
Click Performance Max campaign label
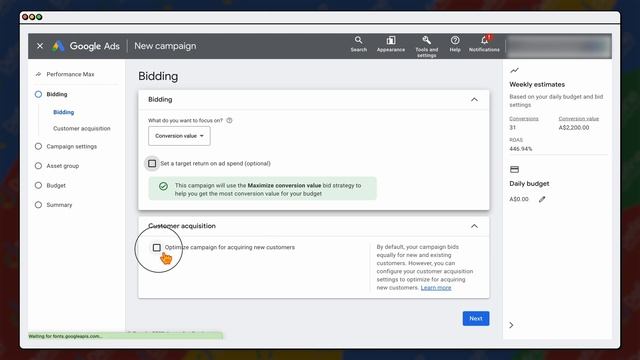pos(70,74)
